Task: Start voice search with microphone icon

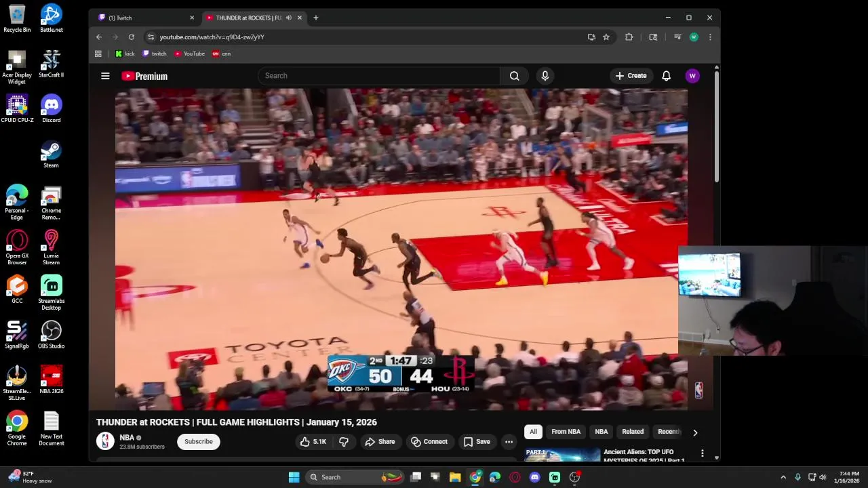Action: (545, 76)
